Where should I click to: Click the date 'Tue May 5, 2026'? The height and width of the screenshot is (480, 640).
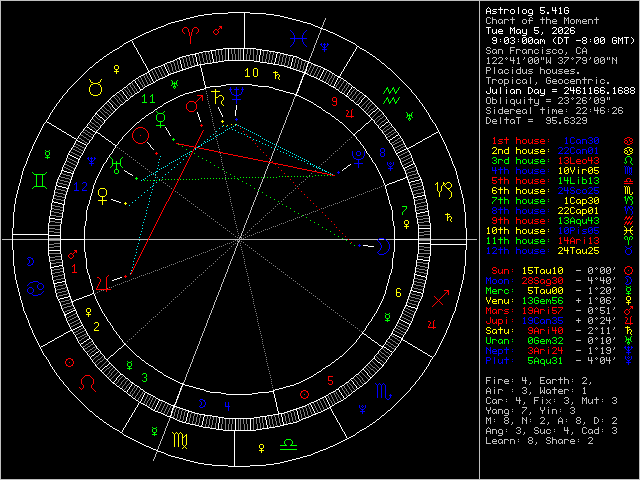pos(530,31)
